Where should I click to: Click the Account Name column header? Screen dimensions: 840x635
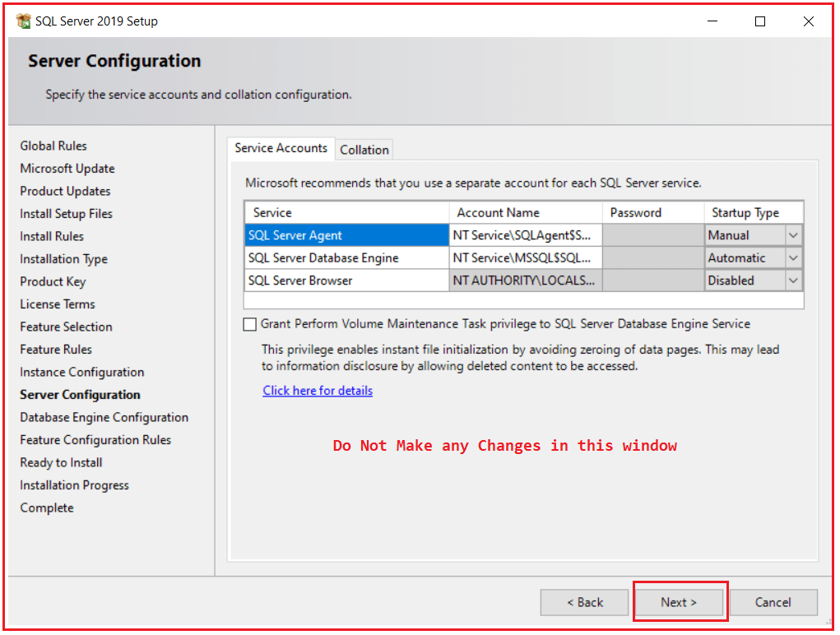pos(526,212)
